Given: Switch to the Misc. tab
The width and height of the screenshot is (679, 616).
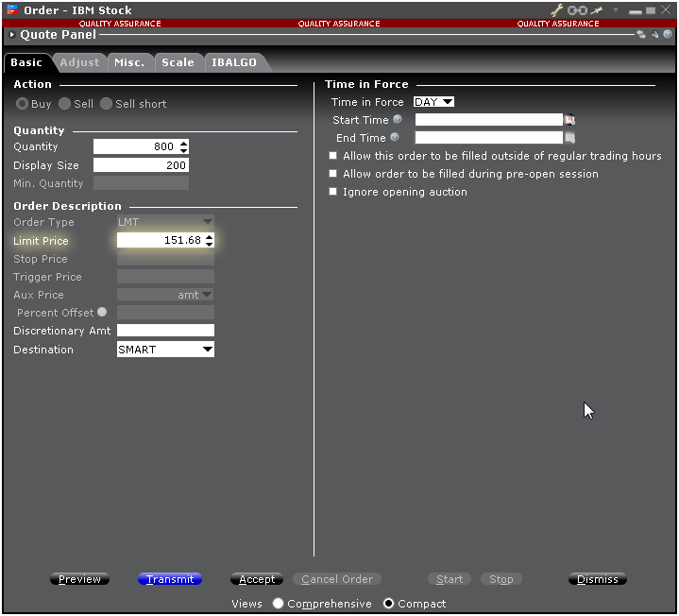Looking at the screenshot, I should (129, 62).
